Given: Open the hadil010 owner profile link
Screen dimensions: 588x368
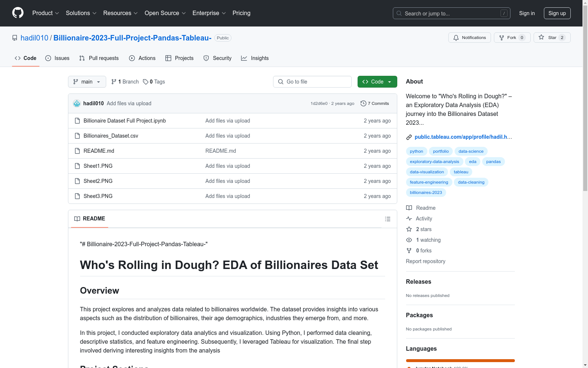Looking at the screenshot, I should [x=35, y=38].
